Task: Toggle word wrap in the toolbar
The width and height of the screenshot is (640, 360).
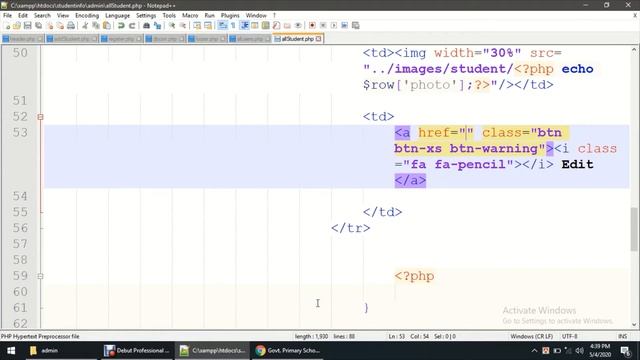Action: point(222,25)
